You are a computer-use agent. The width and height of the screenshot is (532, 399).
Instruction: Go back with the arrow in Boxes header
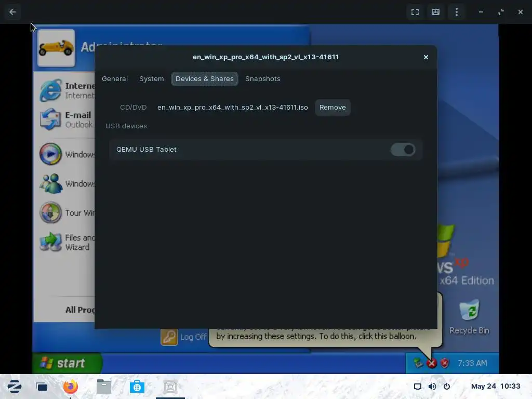pyautogui.click(x=12, y=12)
